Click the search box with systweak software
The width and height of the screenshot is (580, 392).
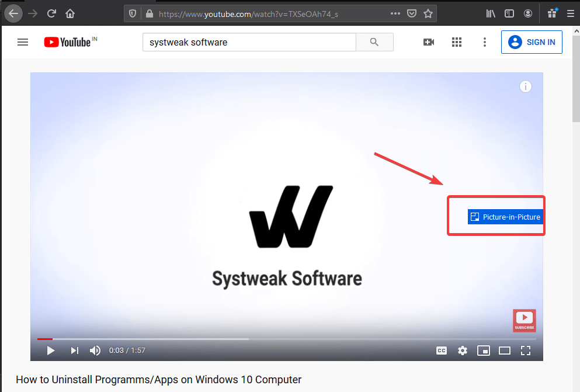(x=249, y=42)
